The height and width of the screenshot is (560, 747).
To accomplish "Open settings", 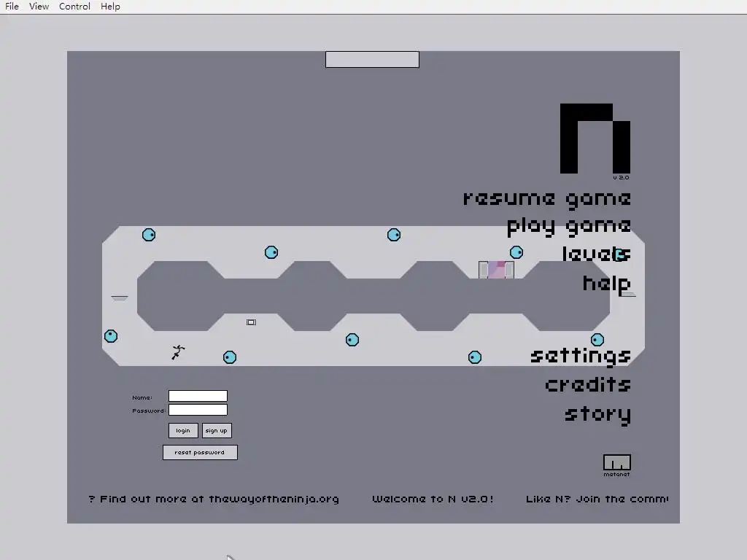I will pos(580,356).
